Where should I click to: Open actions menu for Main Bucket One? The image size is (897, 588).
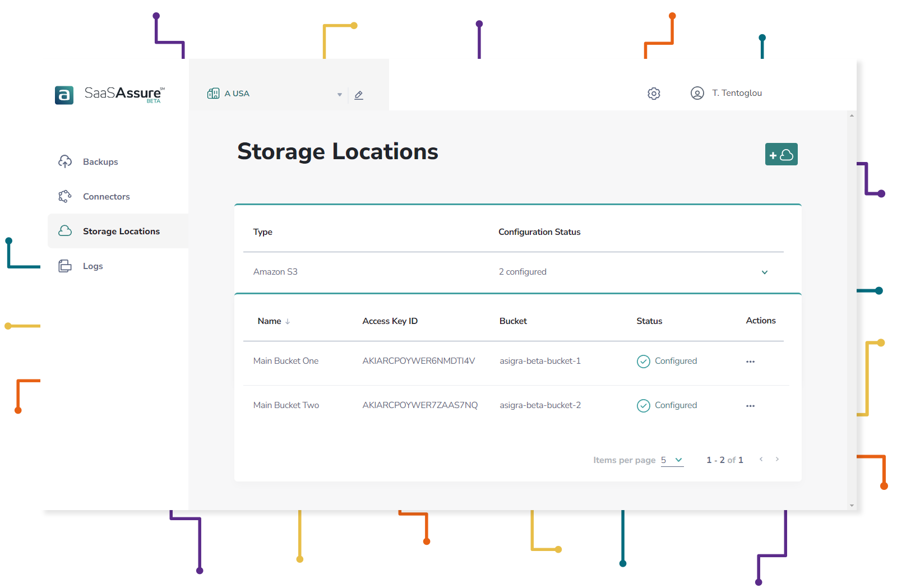750,362
